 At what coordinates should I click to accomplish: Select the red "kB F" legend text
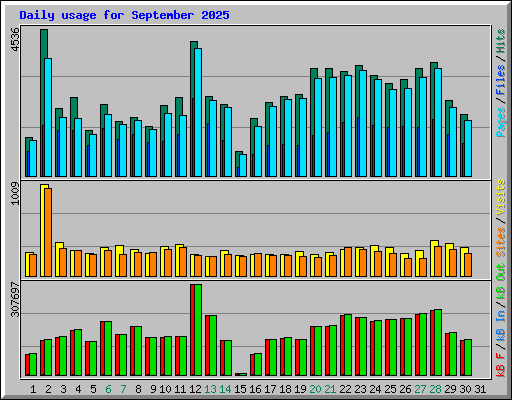click(x=501, y=364)
